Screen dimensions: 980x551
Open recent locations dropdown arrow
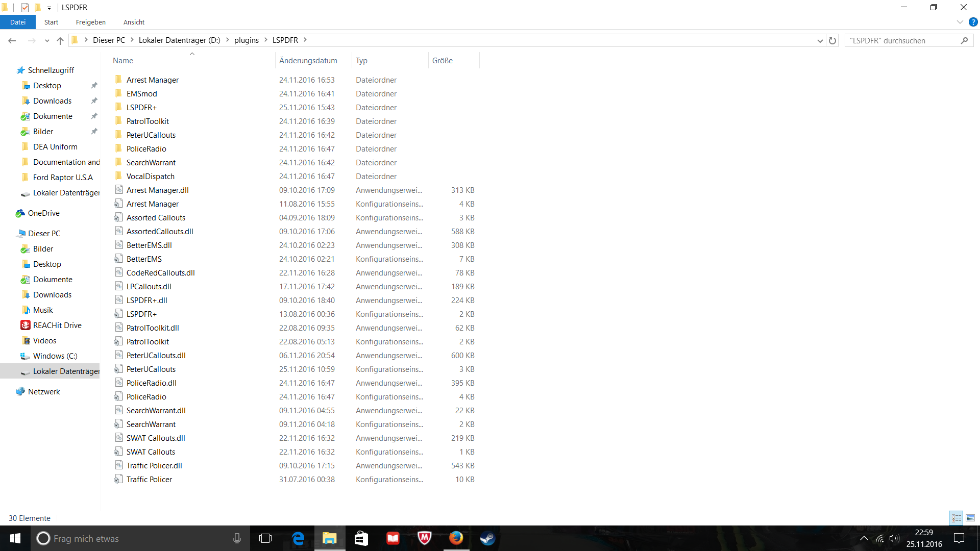click(47, 40)
